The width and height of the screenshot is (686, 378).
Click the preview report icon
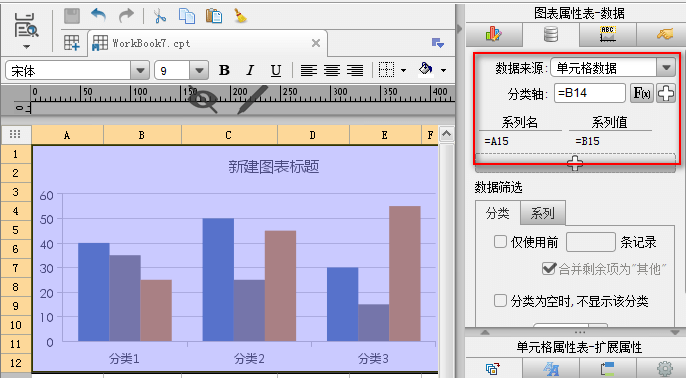click(x=26, y=25)
